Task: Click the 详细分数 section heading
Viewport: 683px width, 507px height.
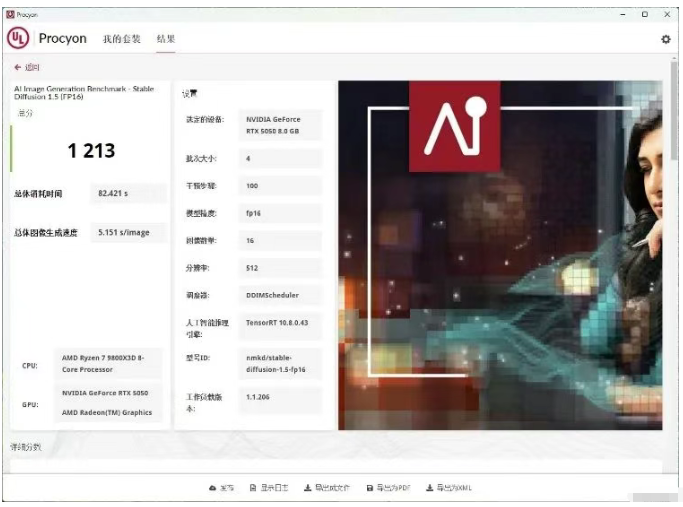Action: [x=26, y=447]
